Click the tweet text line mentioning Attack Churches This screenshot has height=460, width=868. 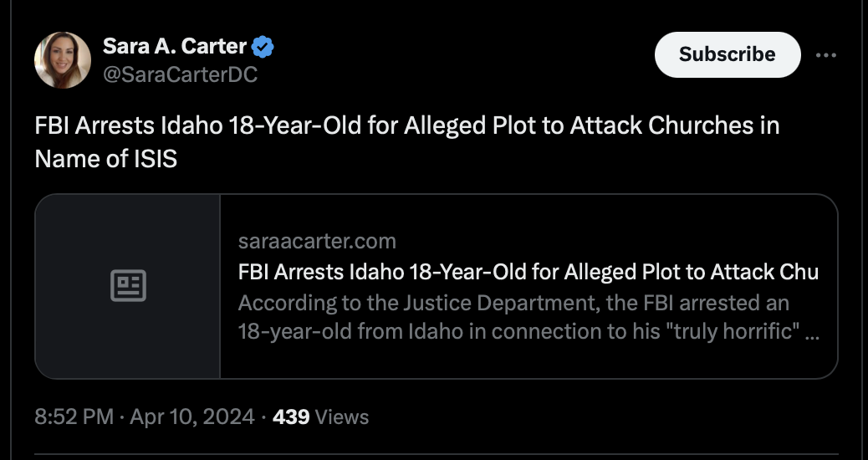407,125
